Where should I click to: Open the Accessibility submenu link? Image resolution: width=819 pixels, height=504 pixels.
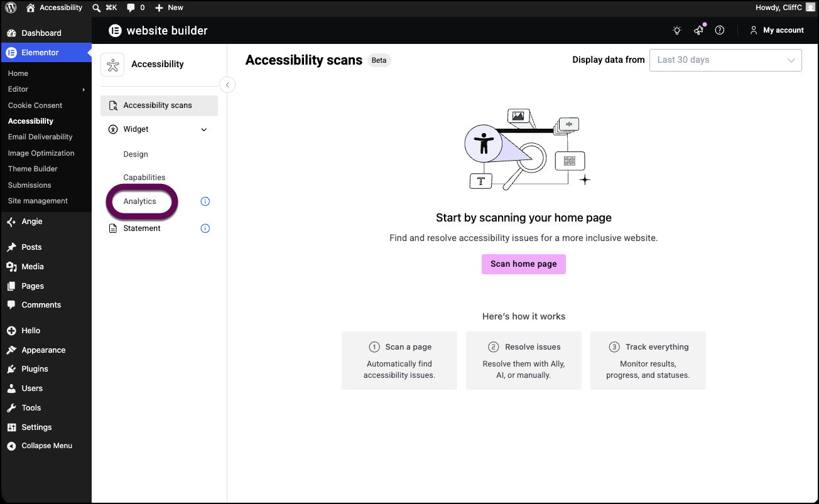(x=31, y=121)
